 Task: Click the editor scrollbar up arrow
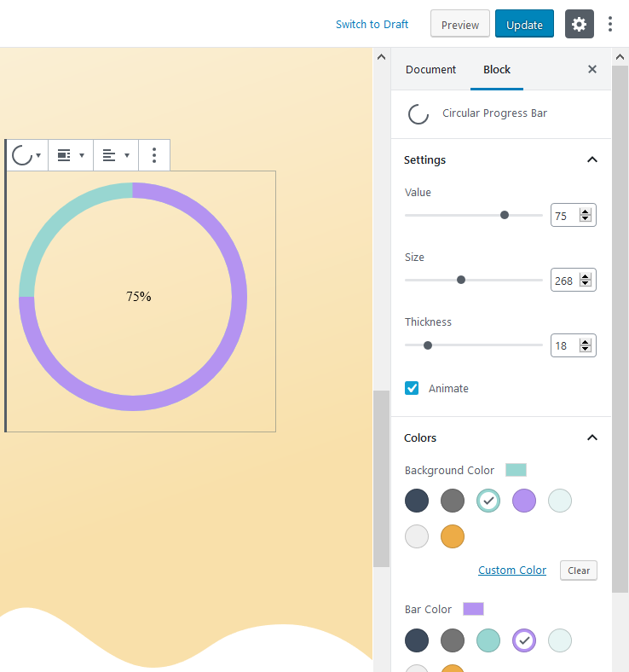[x=381, y=56]
